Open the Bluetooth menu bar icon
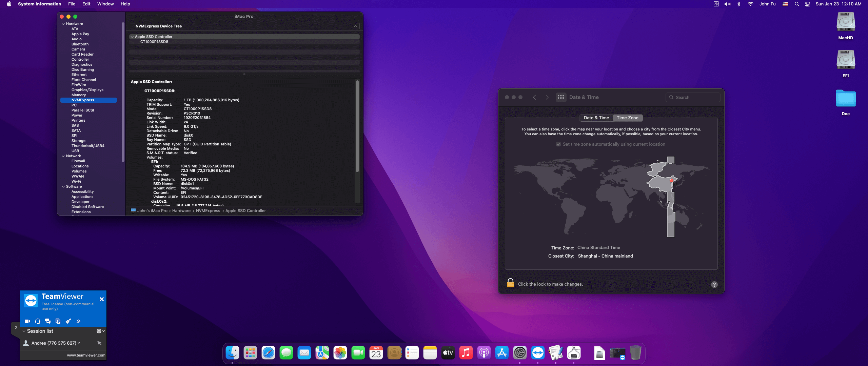This screenshot has width=868, height=366. pyautogui.click(x=739, y=4)
